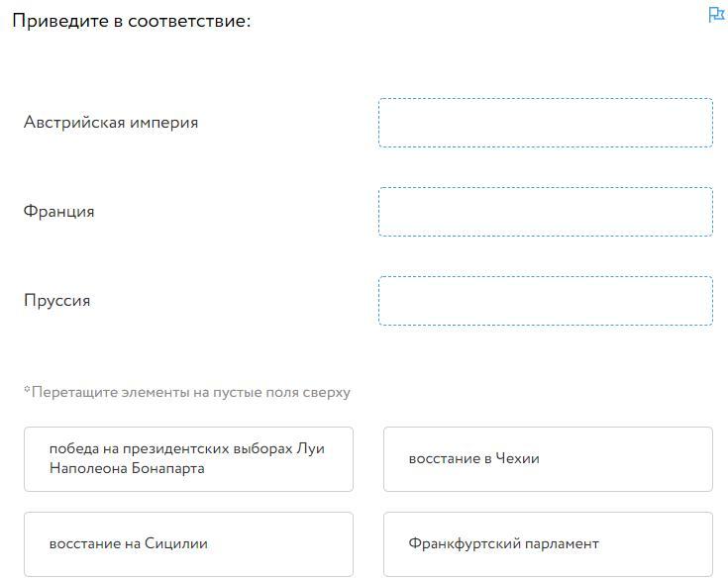Click the hint text about dragging elements
Viewport: 728px width, 578px height.
[187, 392]
